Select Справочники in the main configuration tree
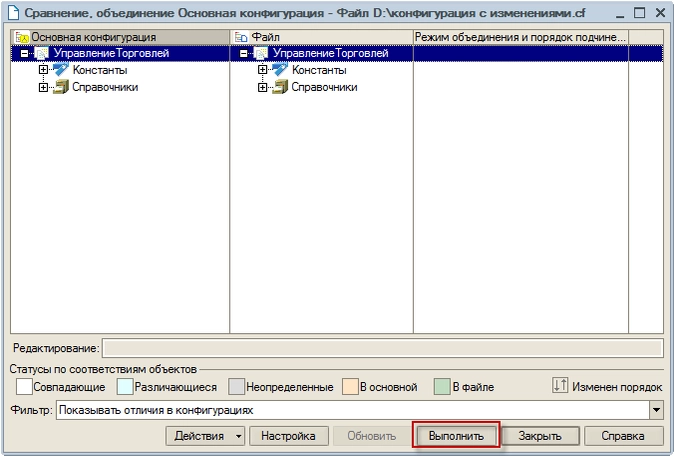 pos(105,87)
